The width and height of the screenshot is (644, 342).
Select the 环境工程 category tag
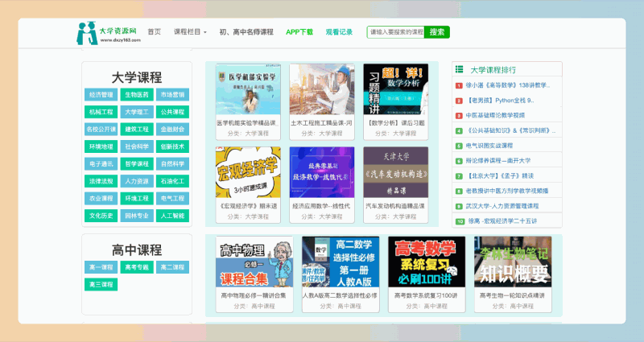[x=137, y=198]
